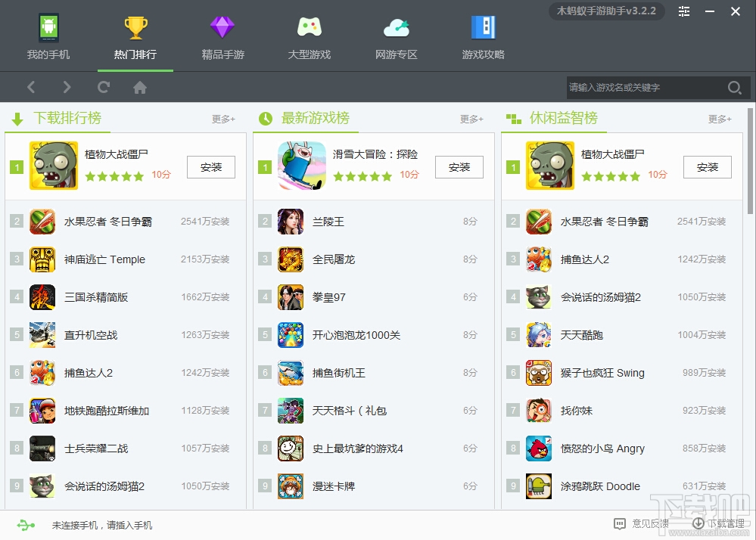
Task: Go back with the left arrow
Action: 31,87
